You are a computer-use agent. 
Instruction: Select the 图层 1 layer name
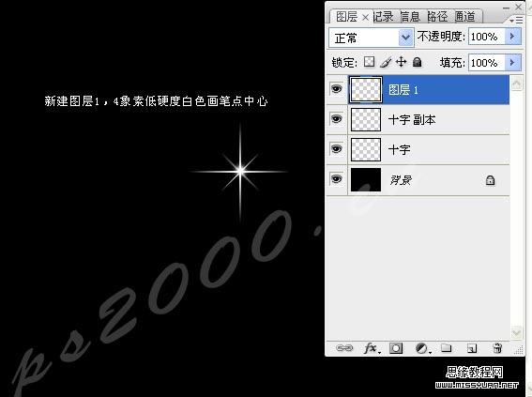pos(403,90)
